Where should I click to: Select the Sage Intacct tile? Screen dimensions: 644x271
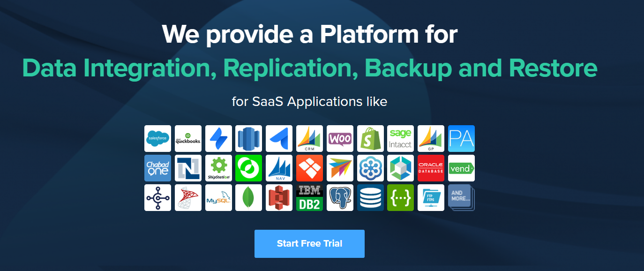coord(400,138)
